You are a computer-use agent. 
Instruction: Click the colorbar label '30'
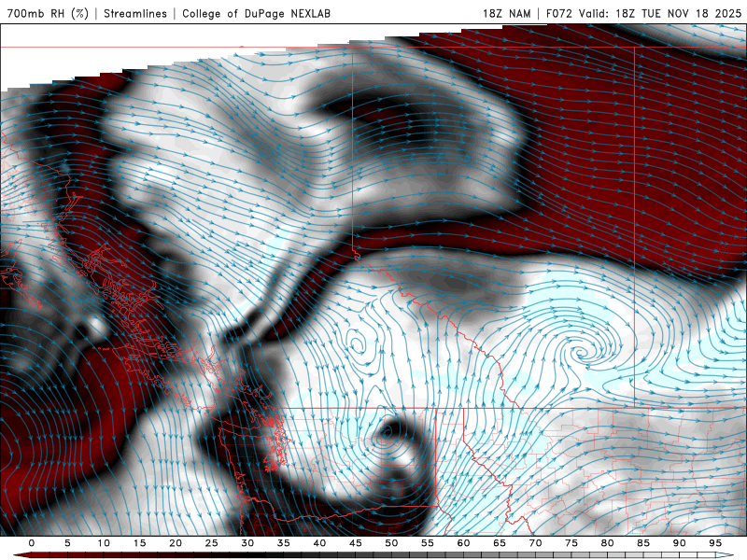pyautogui.click(x=247, y=543)
